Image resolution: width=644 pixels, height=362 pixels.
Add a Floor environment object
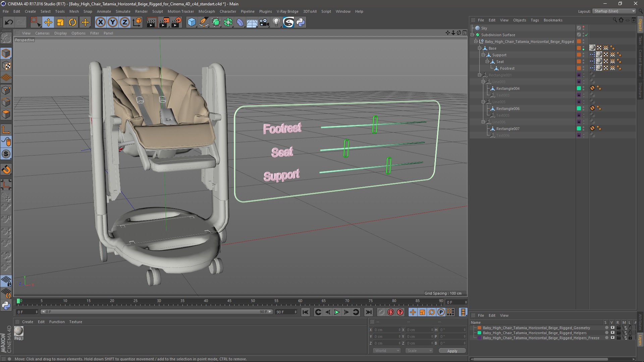click(252, 22)
